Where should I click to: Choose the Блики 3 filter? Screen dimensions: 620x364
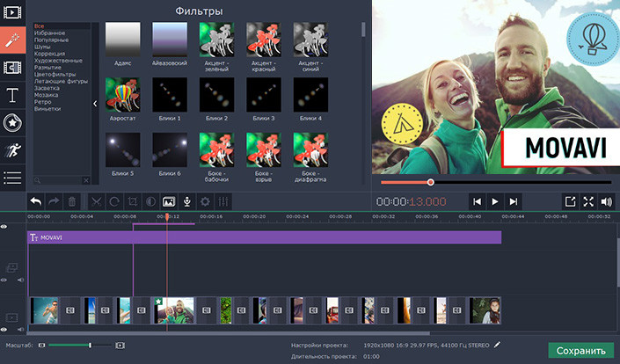264,95
